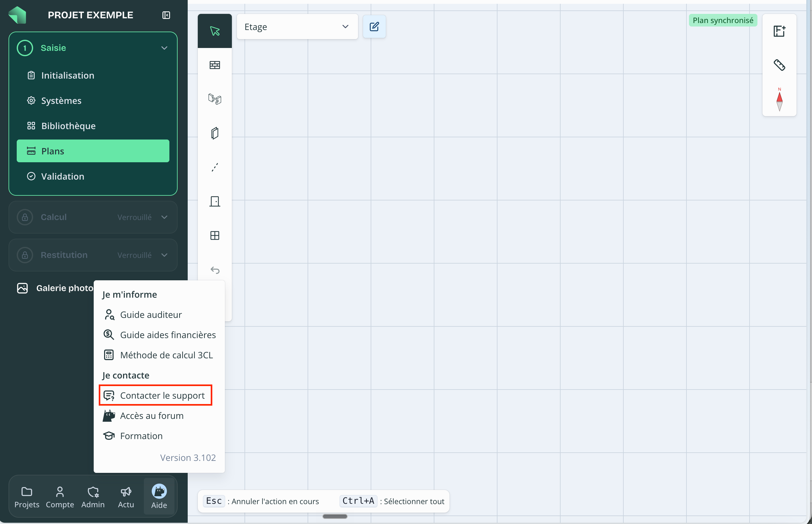The height and width of the screenshot is (524, 812).
Task: Select the wall drawing tool
Action: click(215, 65)
